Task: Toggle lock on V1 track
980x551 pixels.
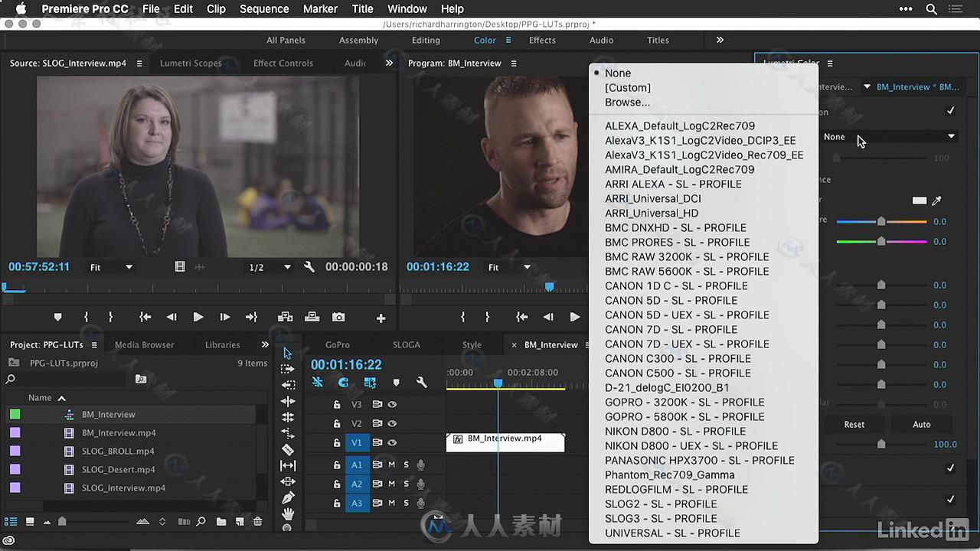Action: pos(336,442)
